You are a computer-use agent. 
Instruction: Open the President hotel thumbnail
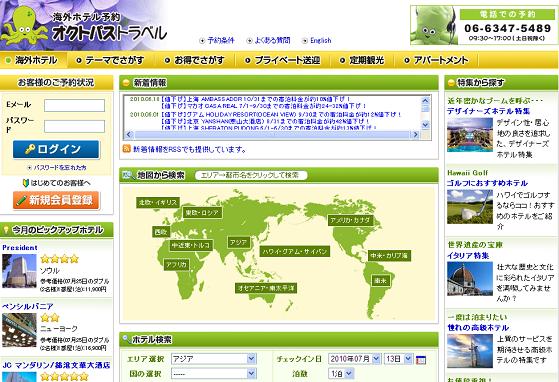click(19, 271)
